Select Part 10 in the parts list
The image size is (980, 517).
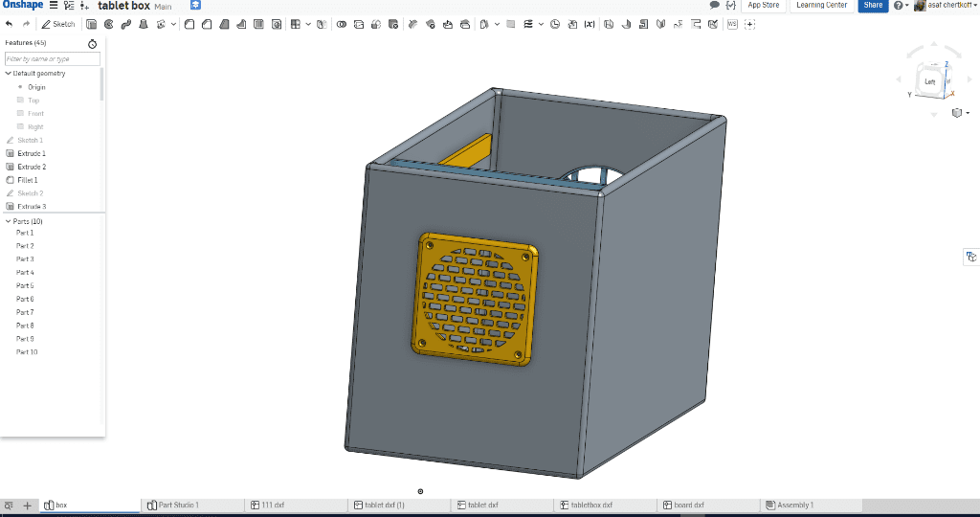(x=27, y=352)
